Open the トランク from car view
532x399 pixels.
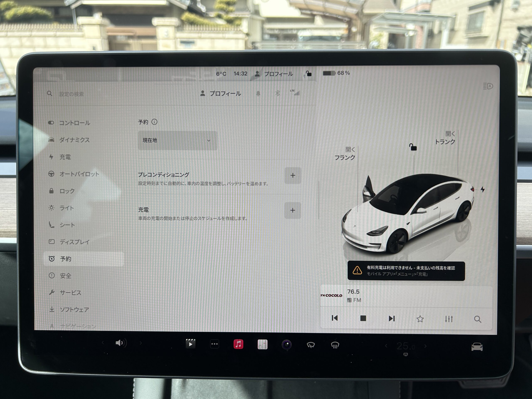[445, 138]
